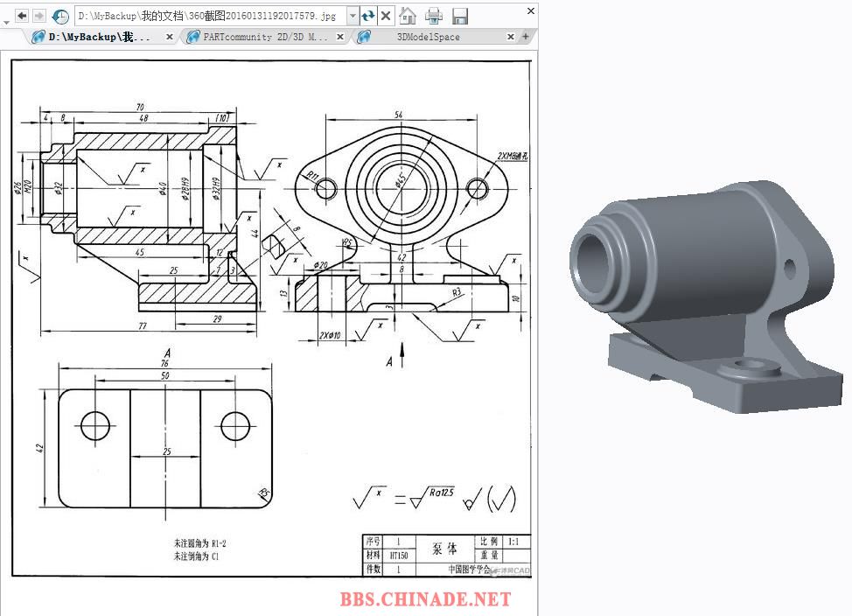Close the D:\MyBackup tab
The width and height of the screenshot is (852, 616).
[x=170, y=37]
